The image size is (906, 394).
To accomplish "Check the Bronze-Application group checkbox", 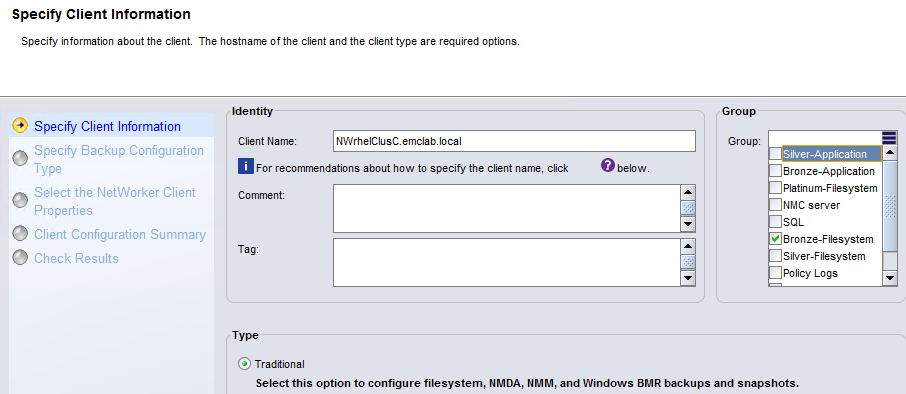I will [x=775, y=171].
